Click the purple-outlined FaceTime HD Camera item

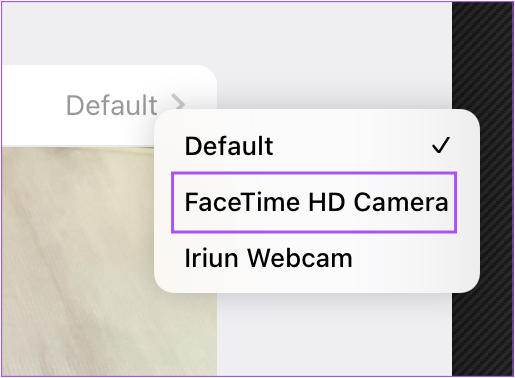tap(314, 202)
